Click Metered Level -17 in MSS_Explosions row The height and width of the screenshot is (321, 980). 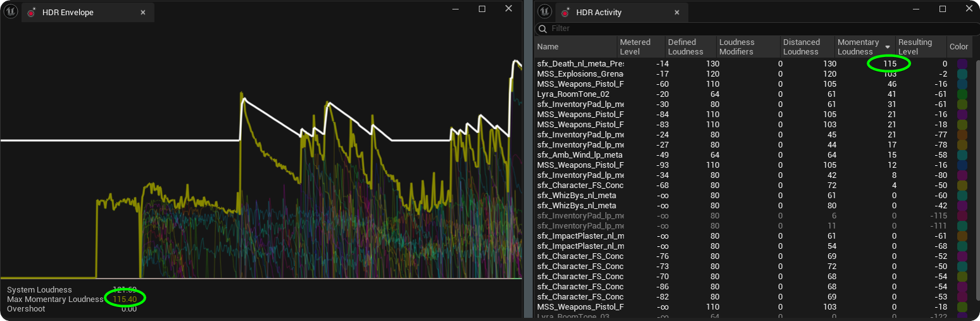point(662,74)
